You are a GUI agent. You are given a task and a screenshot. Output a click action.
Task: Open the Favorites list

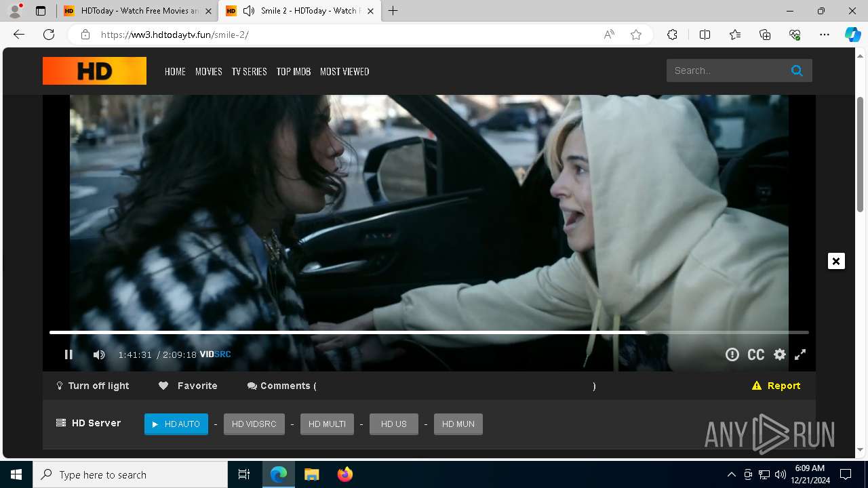coord(735,35)
